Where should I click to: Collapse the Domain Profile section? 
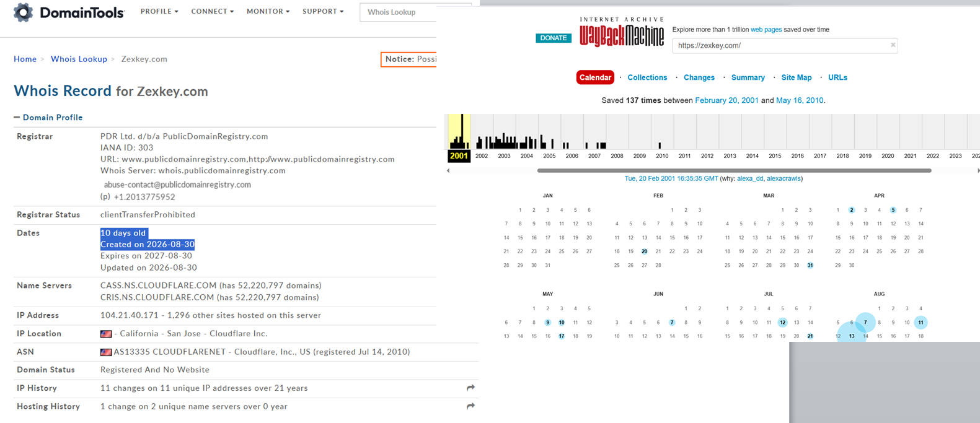coord(48,117)
